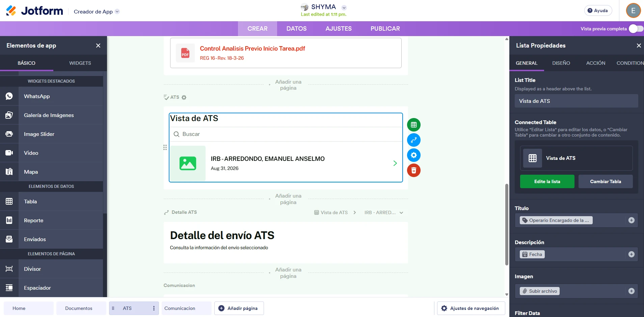
Task: Open the AJUSTES tab
Action: [x=339, y=29]
